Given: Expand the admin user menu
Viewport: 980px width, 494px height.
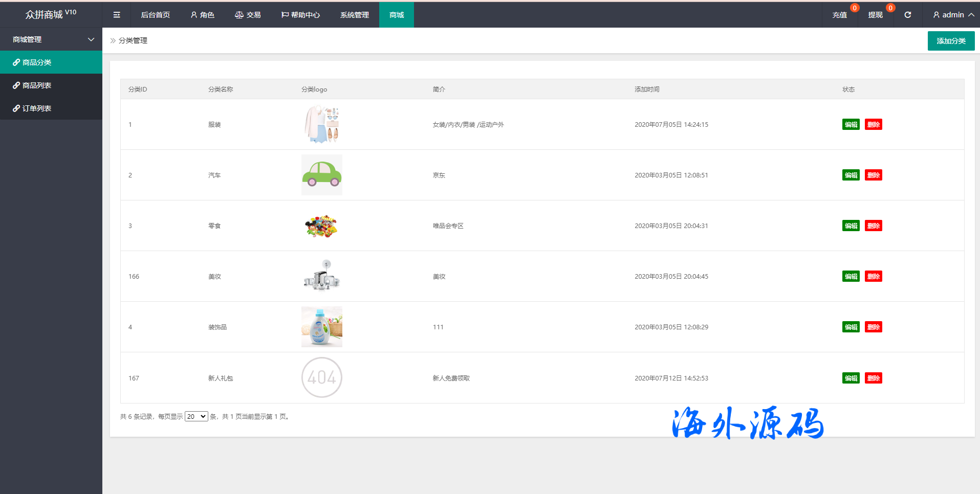Looking at the screenshot, I should (953, 15).
